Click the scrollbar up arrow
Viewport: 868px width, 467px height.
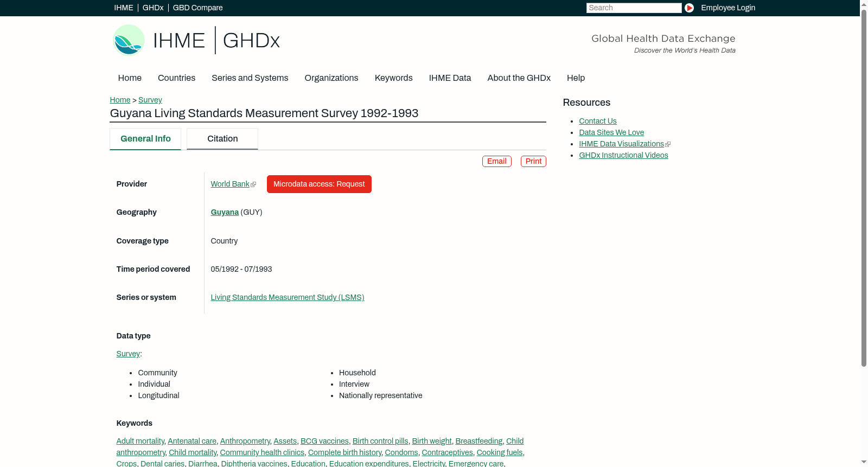[864, 4]
